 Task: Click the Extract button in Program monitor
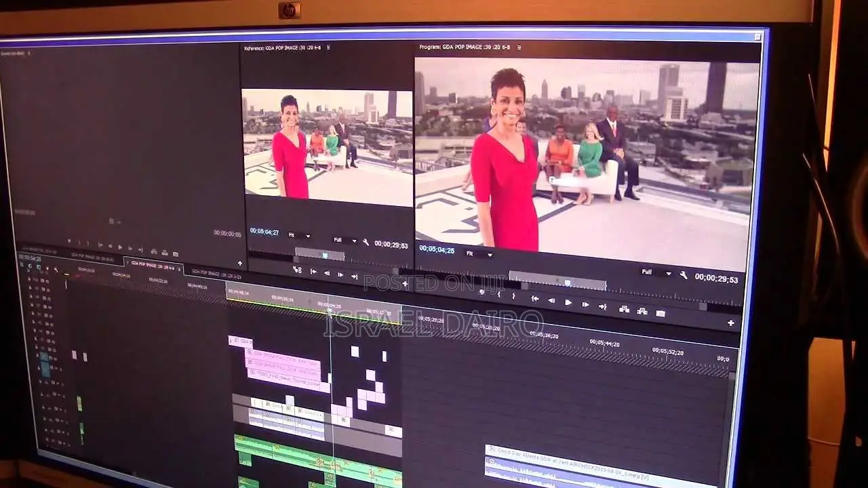pyautogui.click(x=642, y=311)
